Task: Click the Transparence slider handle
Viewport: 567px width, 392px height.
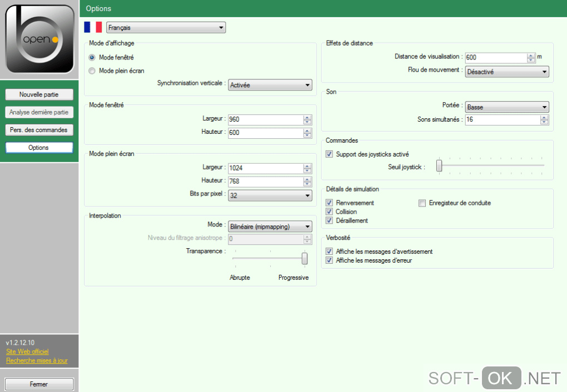Action: point(305,258)
